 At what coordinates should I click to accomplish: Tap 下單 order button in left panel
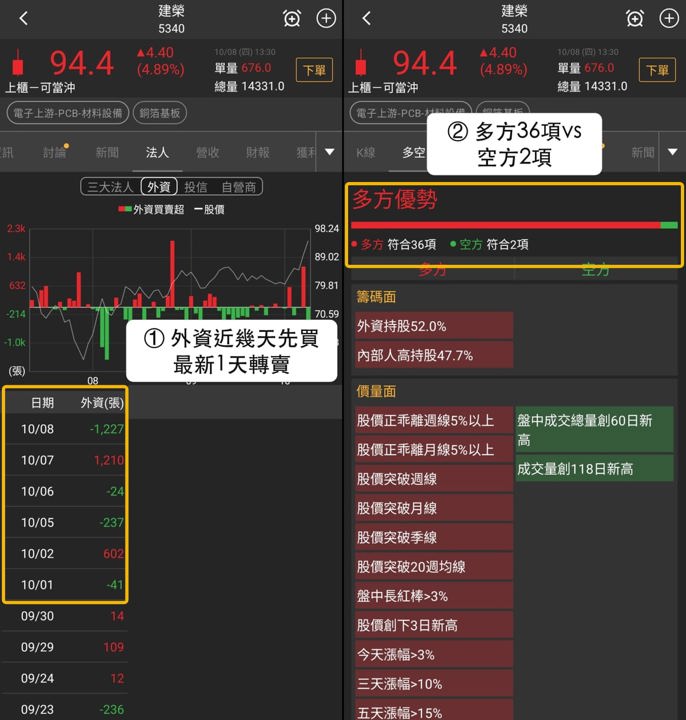tap(314, 70)
